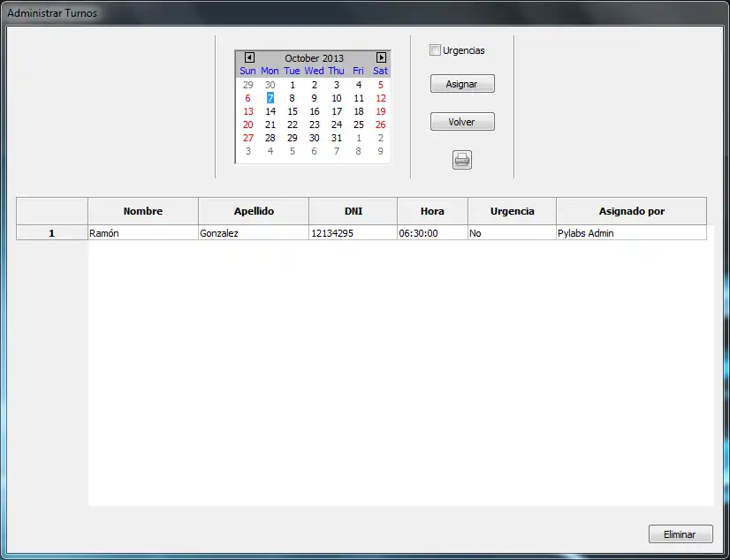Select the greyed September 29 date

pyautogui.click(x=248, y=85)
